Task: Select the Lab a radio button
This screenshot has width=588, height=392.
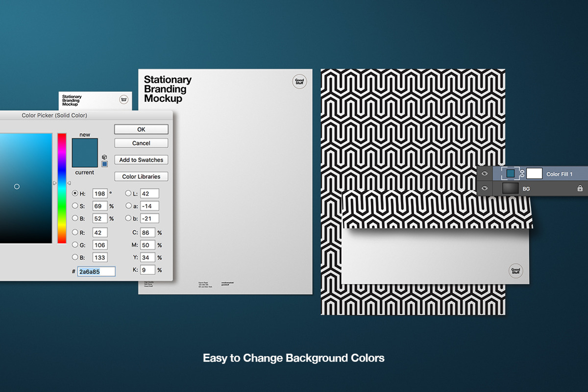Action: [x=128, y=206]
